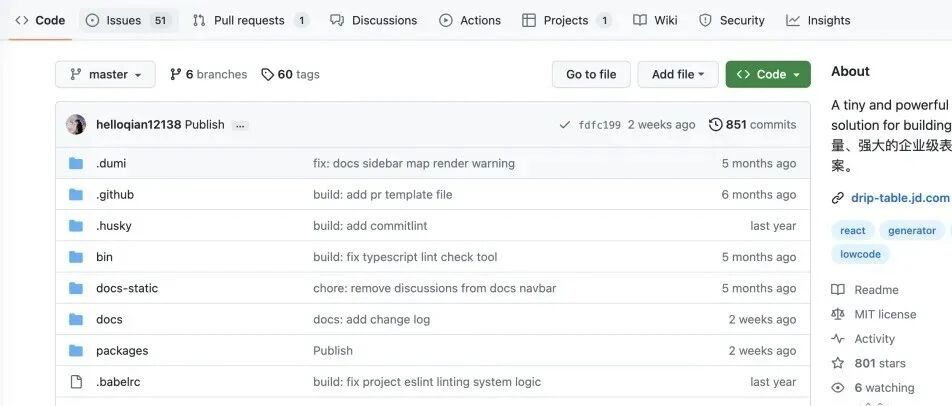Select the react topic tag
952x406 pixels.
tap(853, 230)
